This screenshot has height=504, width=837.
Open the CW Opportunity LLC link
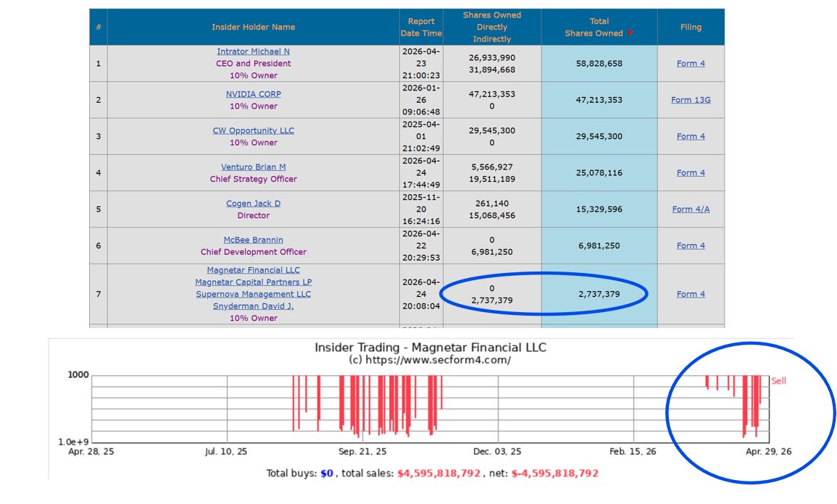point(253,130)
